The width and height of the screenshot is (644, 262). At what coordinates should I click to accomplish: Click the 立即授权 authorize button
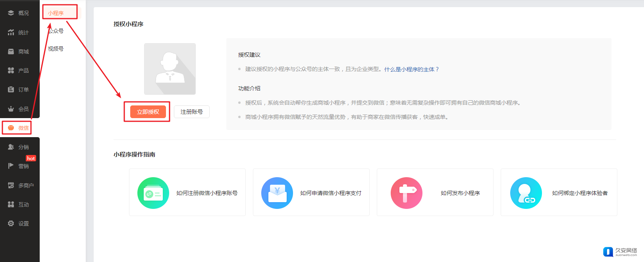point(148,112)
